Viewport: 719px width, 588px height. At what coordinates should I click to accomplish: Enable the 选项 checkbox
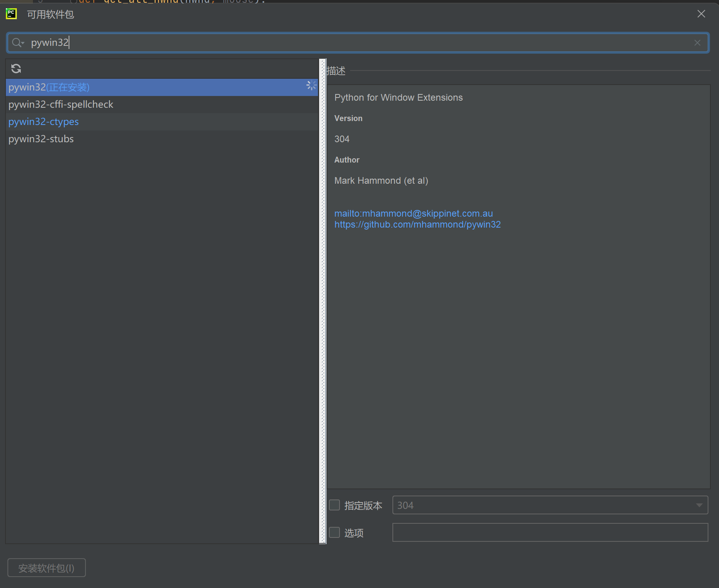(x=334, y=533)
